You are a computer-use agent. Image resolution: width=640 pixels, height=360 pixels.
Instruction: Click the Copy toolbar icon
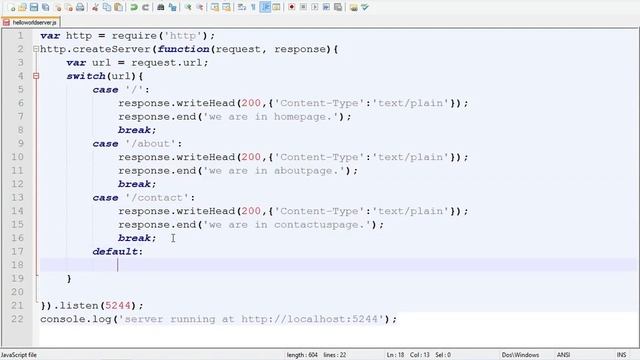pos(107,7)
